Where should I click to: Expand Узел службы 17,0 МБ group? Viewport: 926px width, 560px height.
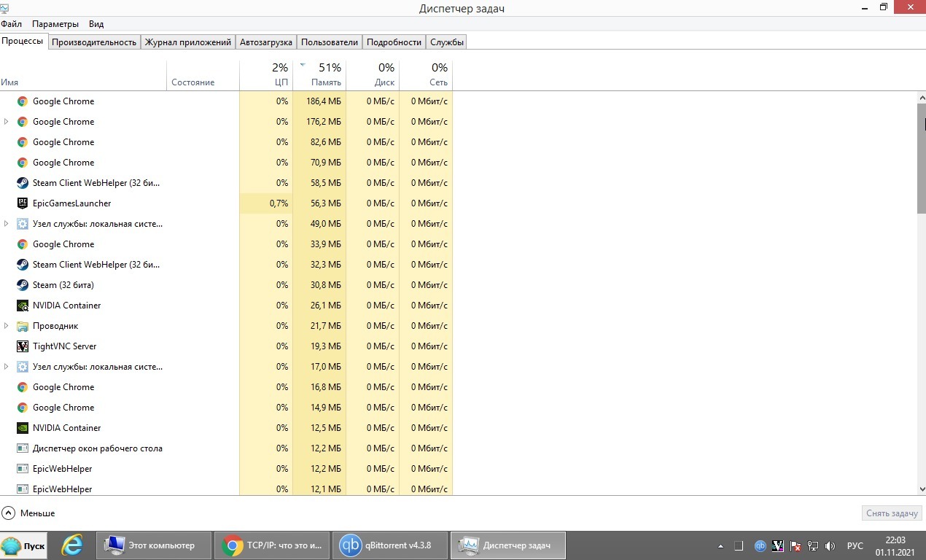point(7,367)
